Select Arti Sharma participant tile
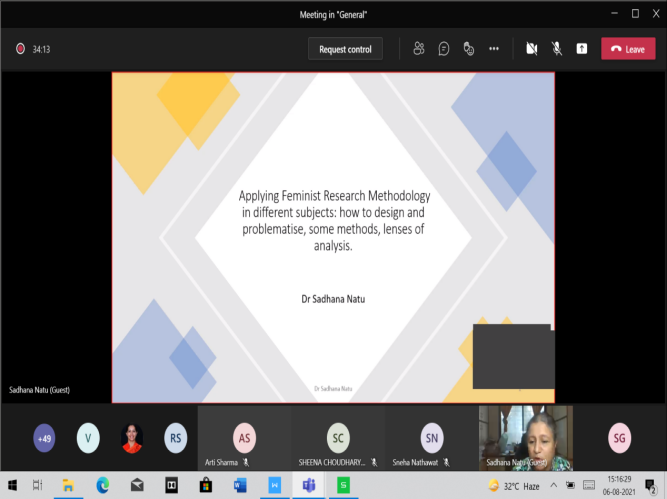This screenshot has height=499, width=667. click(243, 437)
